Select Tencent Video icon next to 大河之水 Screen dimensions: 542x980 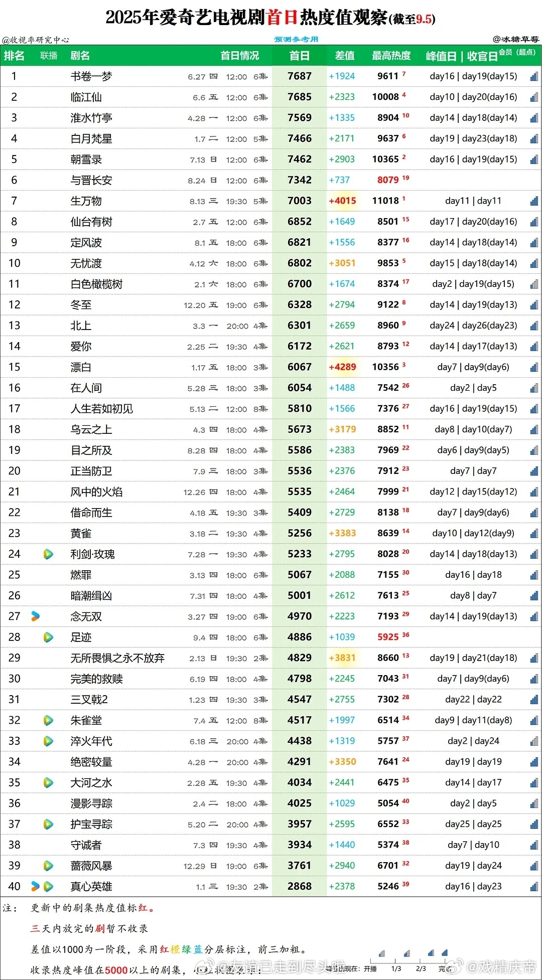coord(48,782)
